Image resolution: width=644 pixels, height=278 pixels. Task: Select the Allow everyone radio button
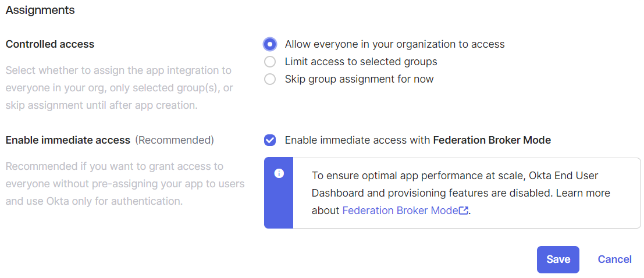point(270,44)
